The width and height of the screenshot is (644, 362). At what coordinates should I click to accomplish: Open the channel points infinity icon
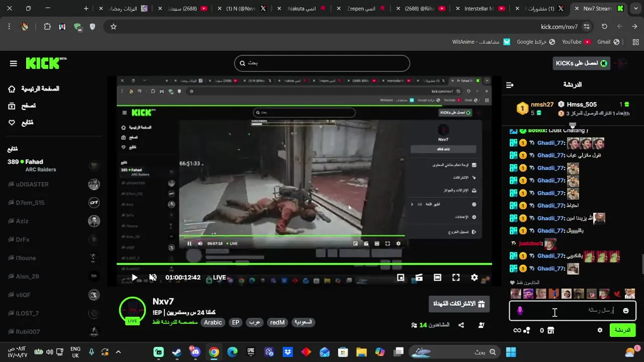[517, 330]
